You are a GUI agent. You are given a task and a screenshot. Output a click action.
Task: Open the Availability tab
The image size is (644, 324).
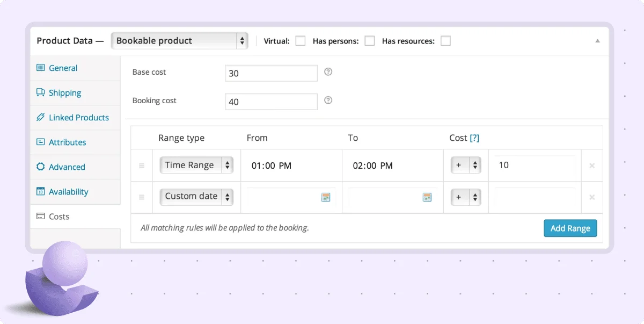pyautogui.click(x=75, y=192)
